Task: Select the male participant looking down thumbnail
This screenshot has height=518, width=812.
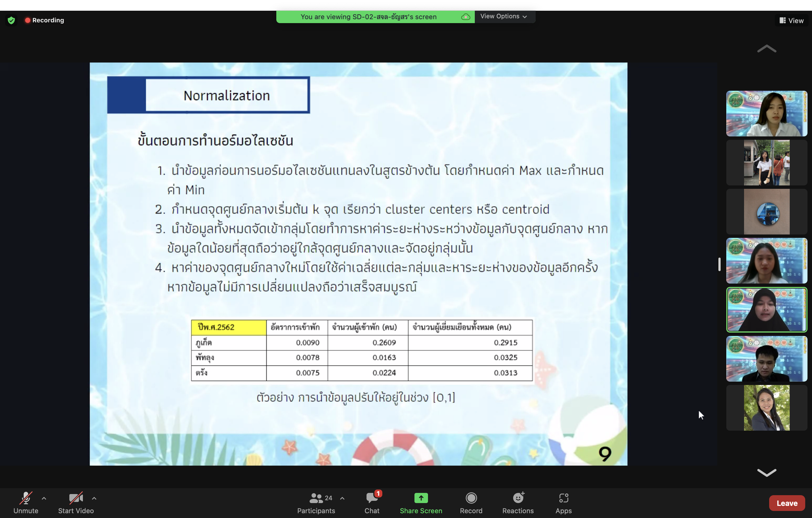Action: (767, 358)
